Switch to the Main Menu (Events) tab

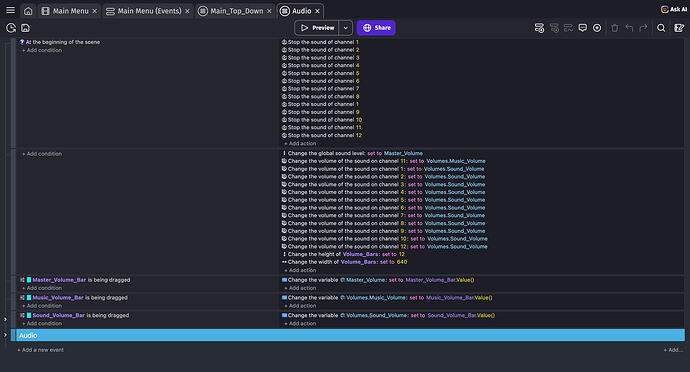(x=149, y=11)
